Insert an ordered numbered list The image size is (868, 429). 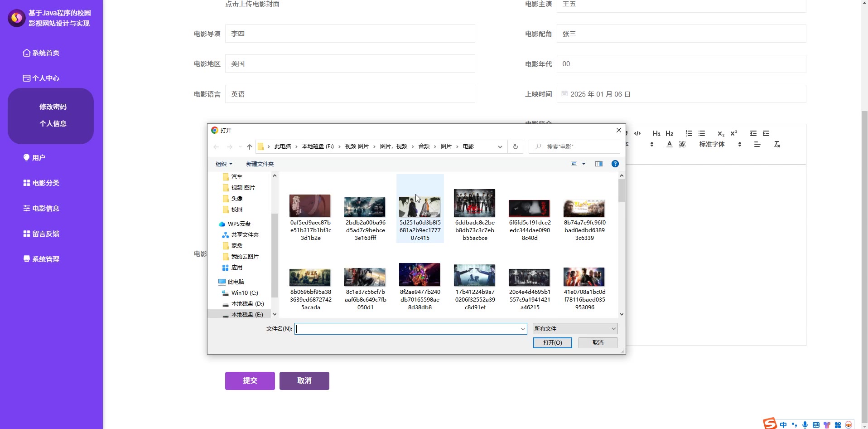pos(689,133)
